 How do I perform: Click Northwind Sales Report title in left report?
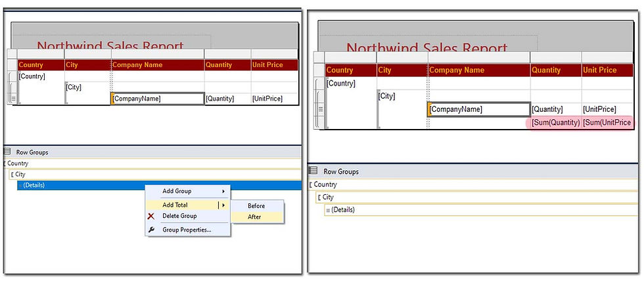pyautogui.click(x=110, y=45)
